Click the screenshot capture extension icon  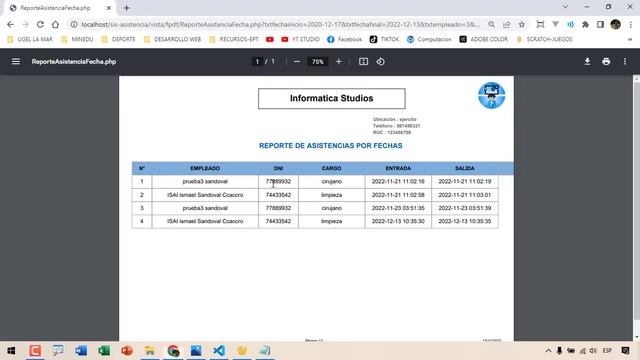click(540, 24)
